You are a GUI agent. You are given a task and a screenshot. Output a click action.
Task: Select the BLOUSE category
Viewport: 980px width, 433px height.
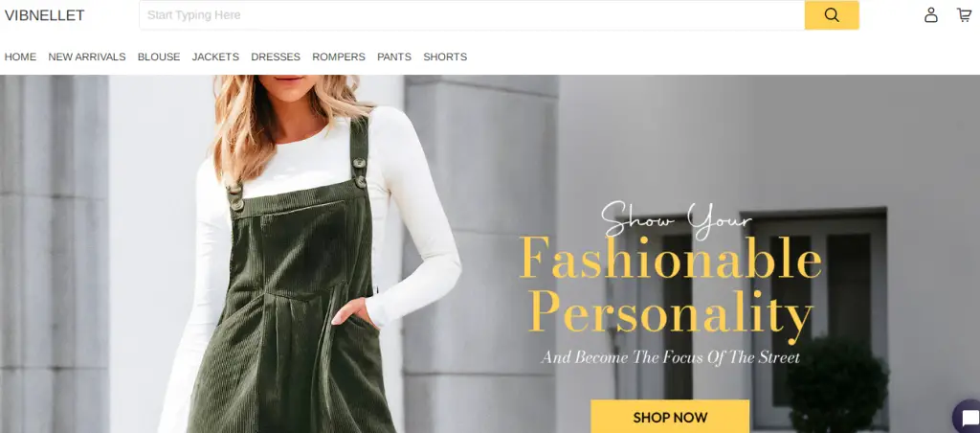[x=159, y=57]
